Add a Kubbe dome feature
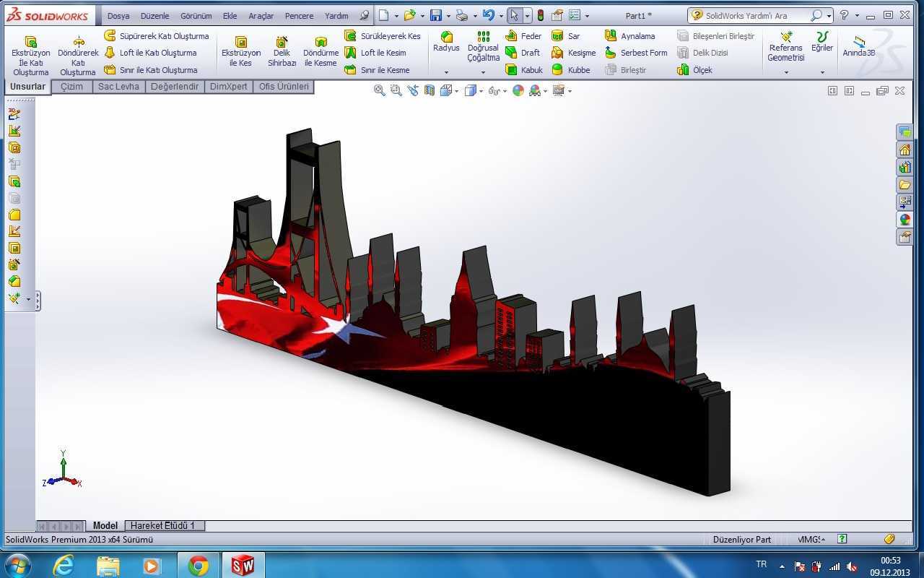Viewport: 924px width, 578px height. tap(571, 70)
